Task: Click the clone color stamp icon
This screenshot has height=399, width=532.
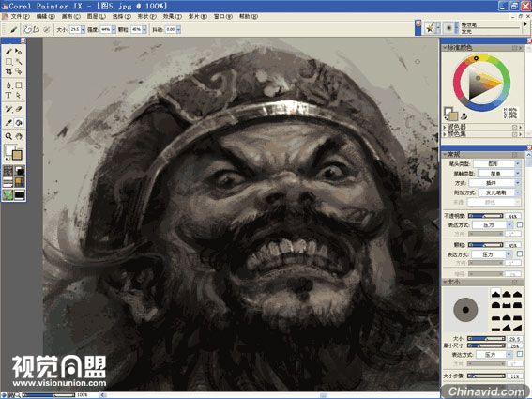Action: point(464,116)
